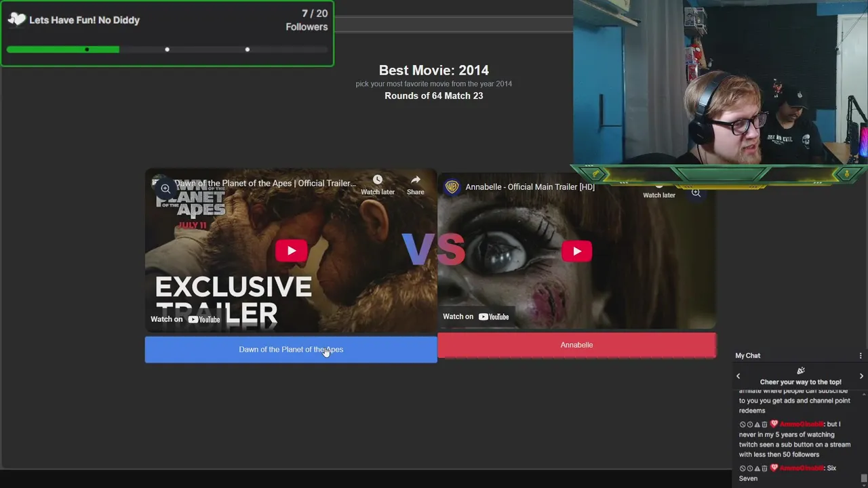
Task: Open the username on the 'but I never' message
Action: pyautogui.click(x=802, y=424)
